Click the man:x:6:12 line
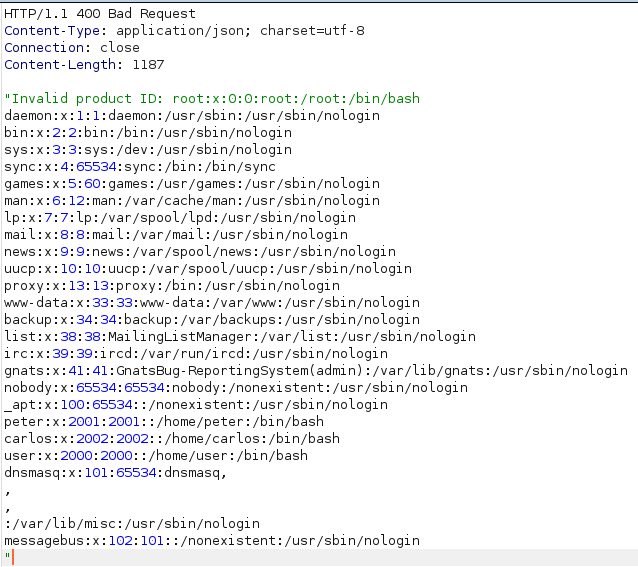 [x=192, y=201]
